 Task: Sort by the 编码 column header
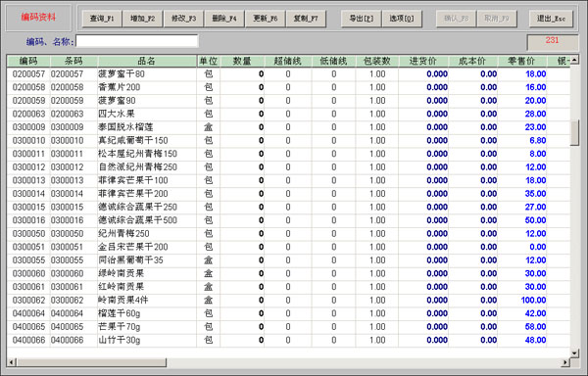pos(28,61)
